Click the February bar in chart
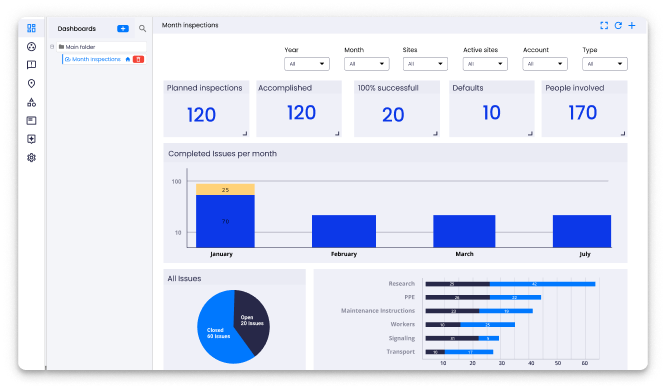The image size is (666, 389). coord(344,231)
